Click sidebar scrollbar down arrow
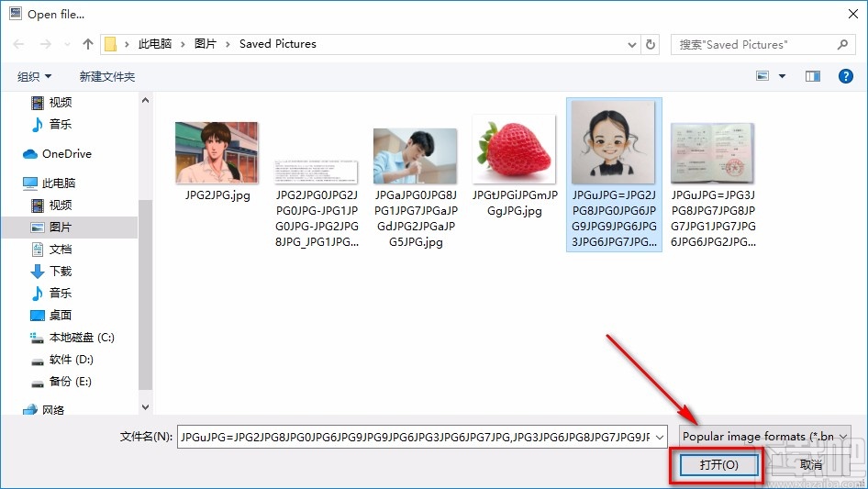 (x=145, y=407)
